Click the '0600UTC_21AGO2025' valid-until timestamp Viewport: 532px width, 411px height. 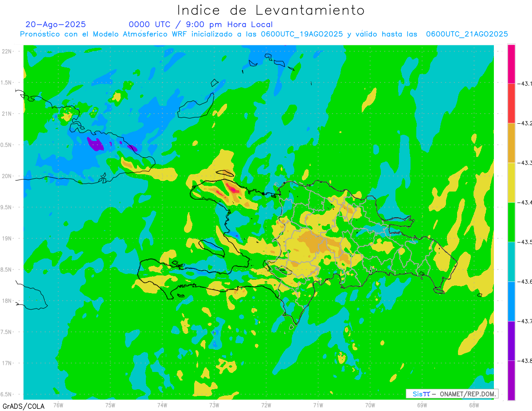tap(467, 34)
